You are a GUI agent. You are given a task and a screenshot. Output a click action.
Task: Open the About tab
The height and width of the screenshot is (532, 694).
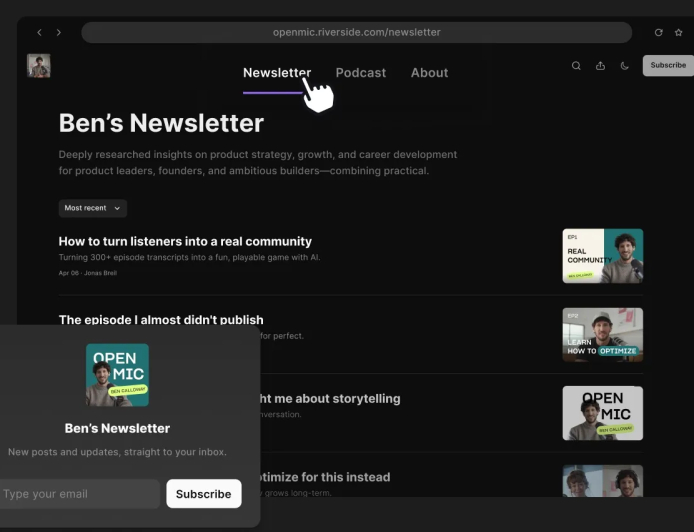click(x=429, y=73)
